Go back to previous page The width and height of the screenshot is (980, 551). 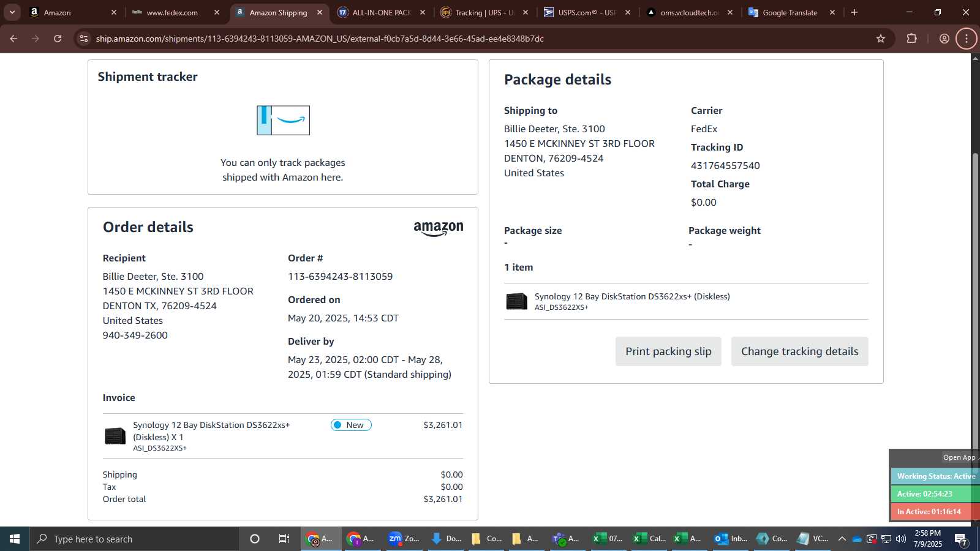[x=13, y=39]
